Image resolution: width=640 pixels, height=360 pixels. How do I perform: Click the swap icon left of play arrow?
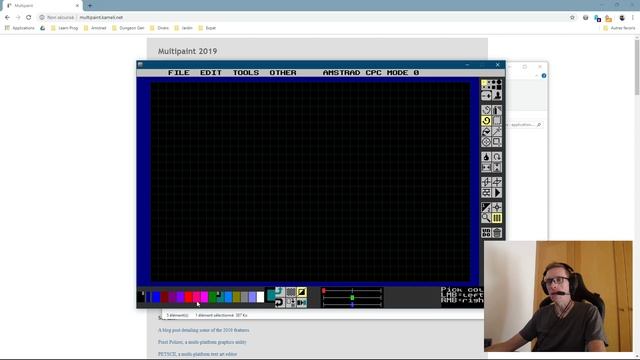pos(486,193)
